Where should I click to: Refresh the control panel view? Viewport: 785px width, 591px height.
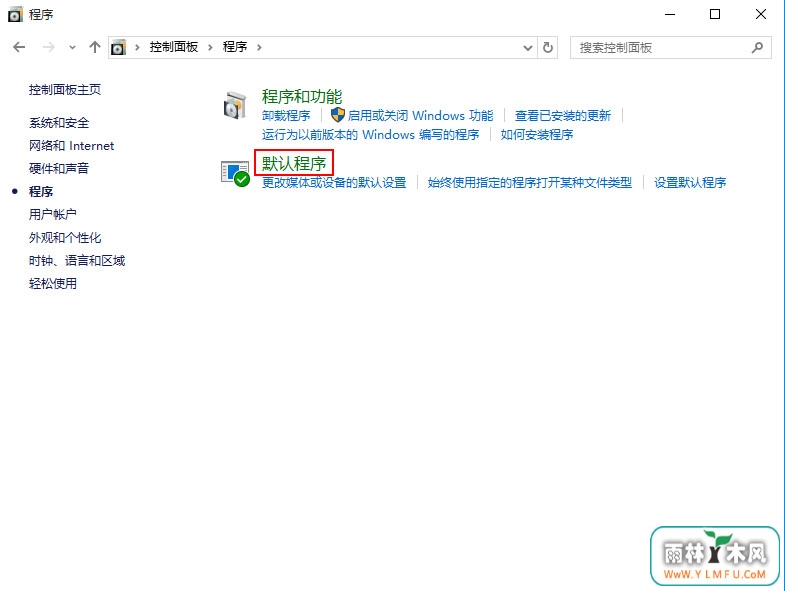click(548, 48)
